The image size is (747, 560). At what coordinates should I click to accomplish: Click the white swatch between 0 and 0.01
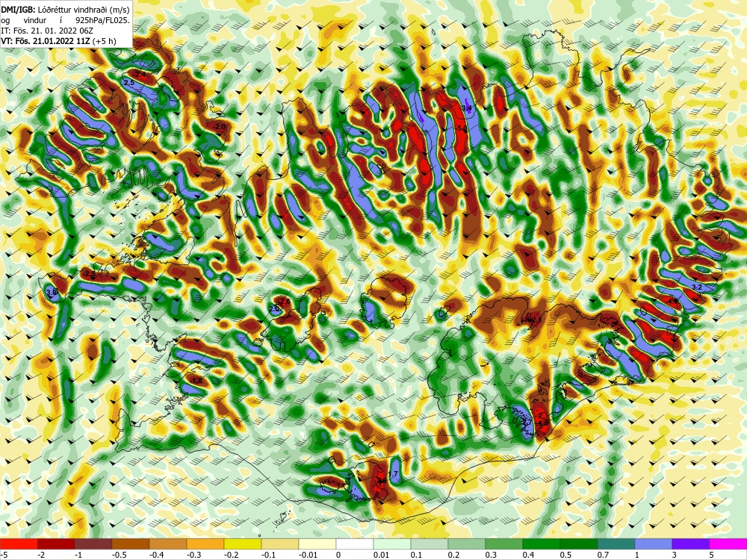click(x=355, y=544)
